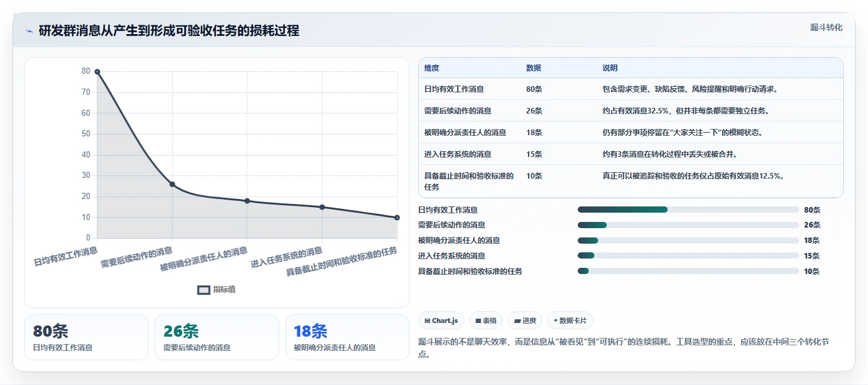Click the 26条 cell in the table
Viewport: 868px width, 385px height.
[x=534, y=111]
